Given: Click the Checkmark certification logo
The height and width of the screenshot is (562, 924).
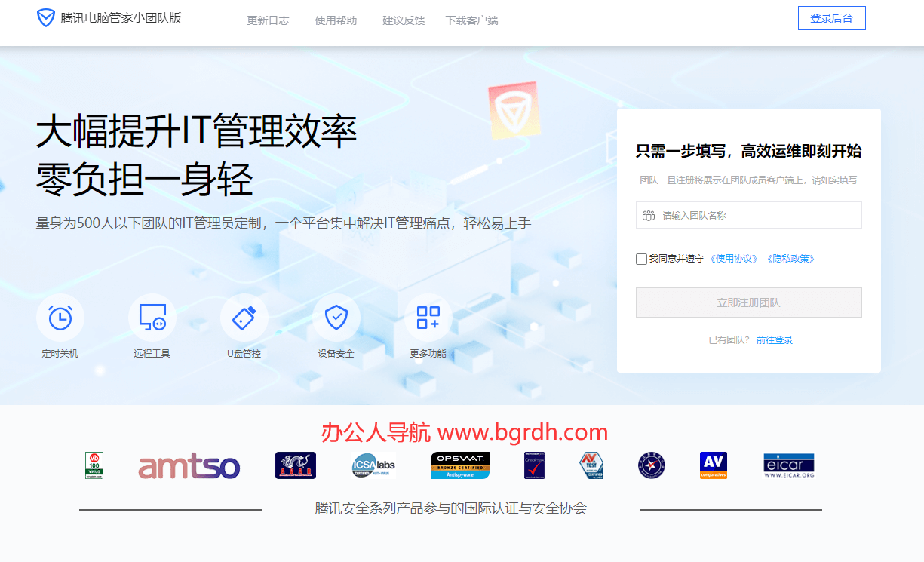Looking at the screenshot, I should 535,465.
